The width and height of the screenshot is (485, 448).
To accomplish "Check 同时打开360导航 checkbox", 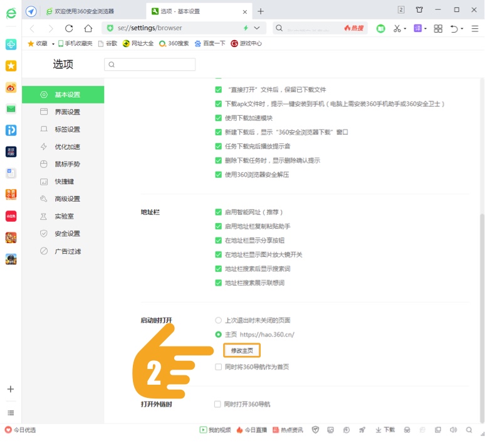I will (x=217, y=404).
